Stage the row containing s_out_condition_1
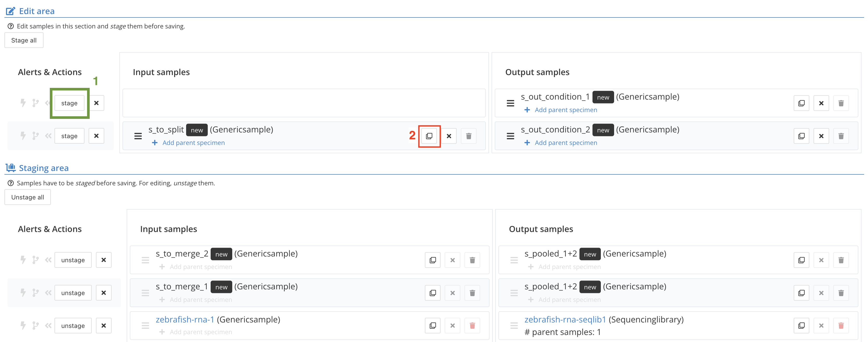Screen dimensions: 868x342 pyautogui.click(x=69, y=103)
